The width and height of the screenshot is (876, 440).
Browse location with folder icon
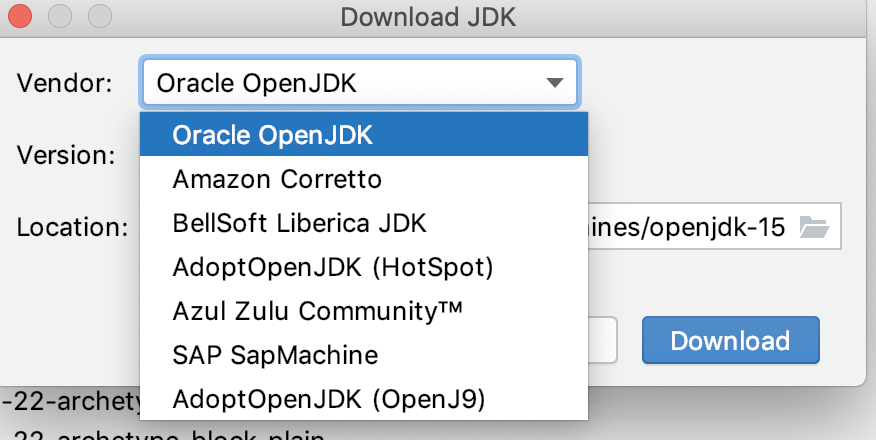tap(814, 227)
